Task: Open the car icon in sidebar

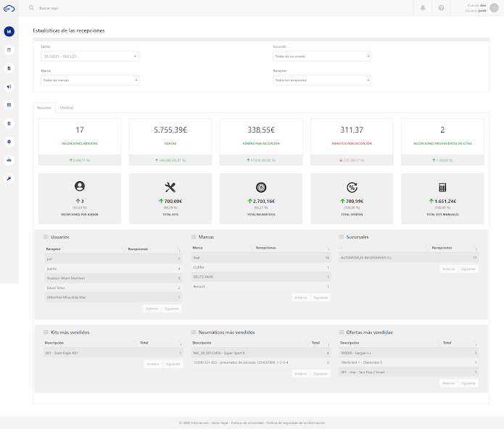Action: 9,159
